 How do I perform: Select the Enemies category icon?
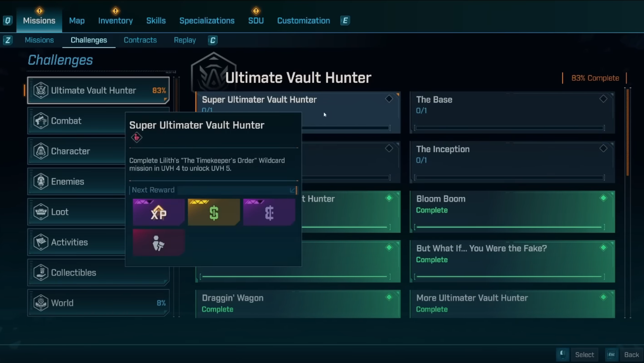[41, 181]
